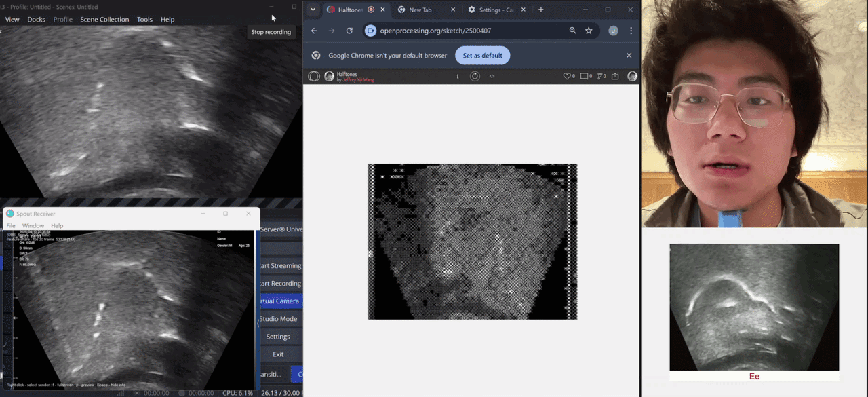Click the ultrasound image above Ee label
The image size is (868, 397).
(754, 307)
